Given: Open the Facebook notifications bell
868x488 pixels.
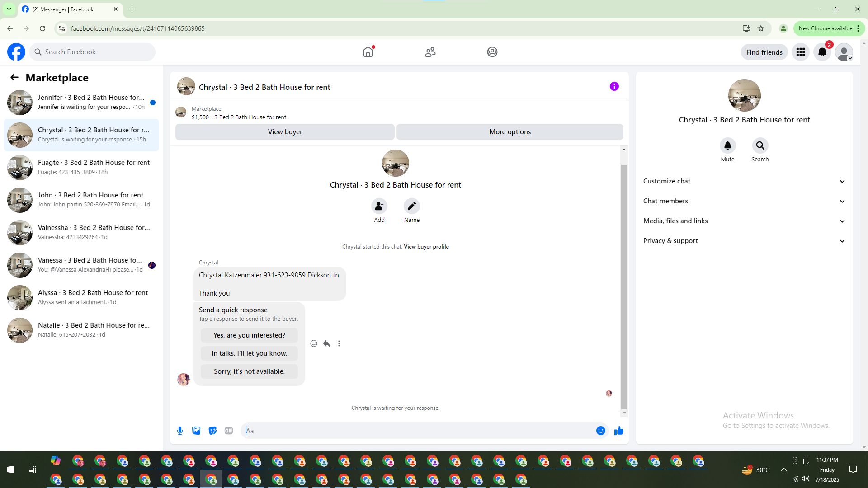Looking at the screenshot, I should tap(822, 52).
